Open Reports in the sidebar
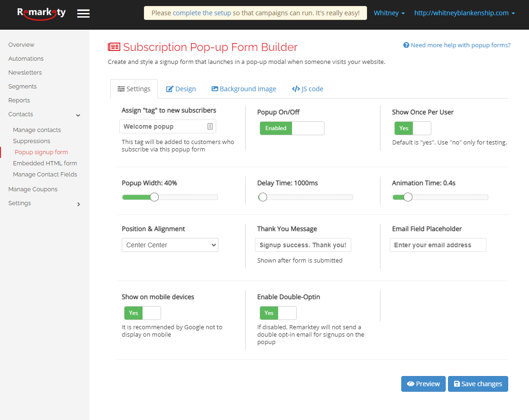The image size is (529, 420). click(x=19, y=100)
